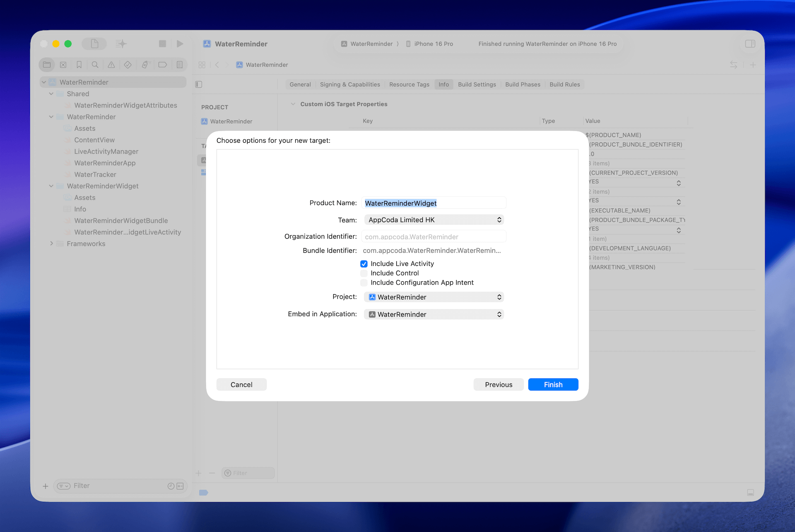This screenshot has width=795, height=532.
Task: Open the Find navigator magnifier icon
Action: pyautogui.click(x=95, y=65)
